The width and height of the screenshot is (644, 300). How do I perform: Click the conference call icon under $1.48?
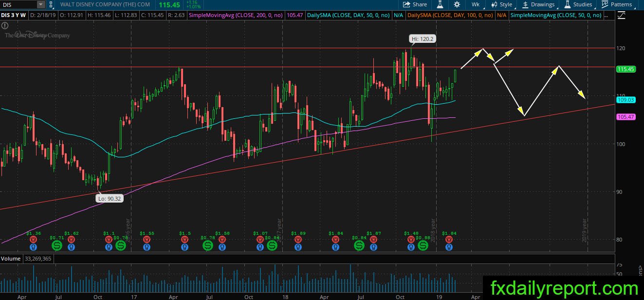tap(411, 240)
